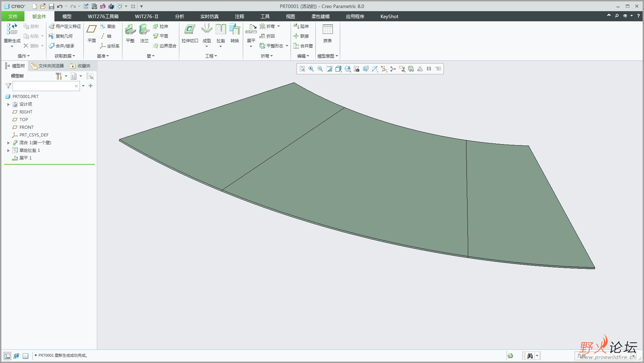Click the Refit zoom icon in graphics toolbar
This screenshot has height=363, width=644.
tap(302, 69)
